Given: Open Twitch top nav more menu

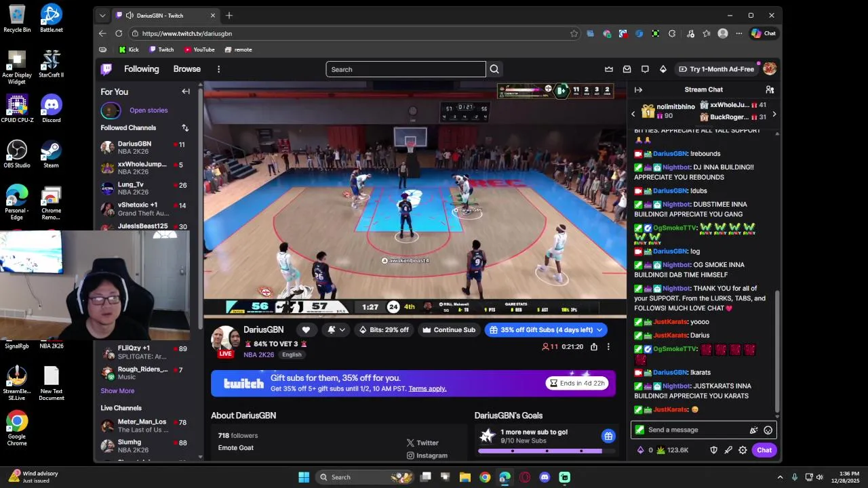Looking at the screenshot, I should pyautogui.click(x=218, y=69).
